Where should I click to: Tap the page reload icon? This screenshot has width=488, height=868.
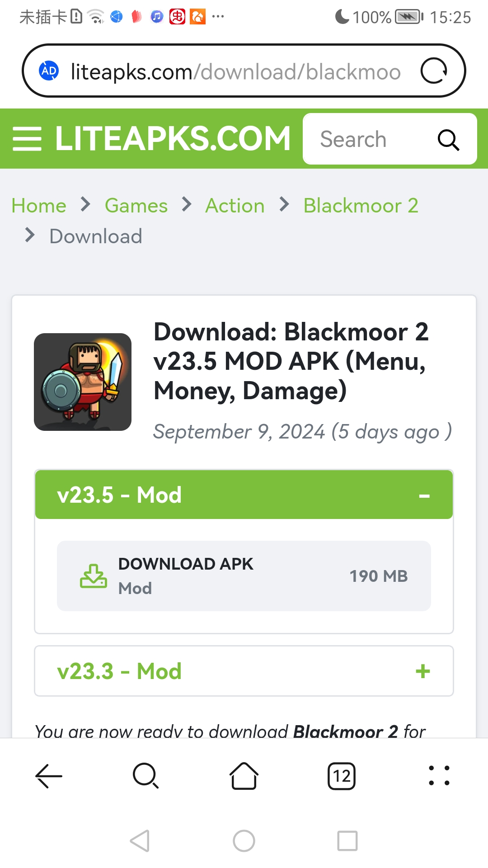(434, 71)
